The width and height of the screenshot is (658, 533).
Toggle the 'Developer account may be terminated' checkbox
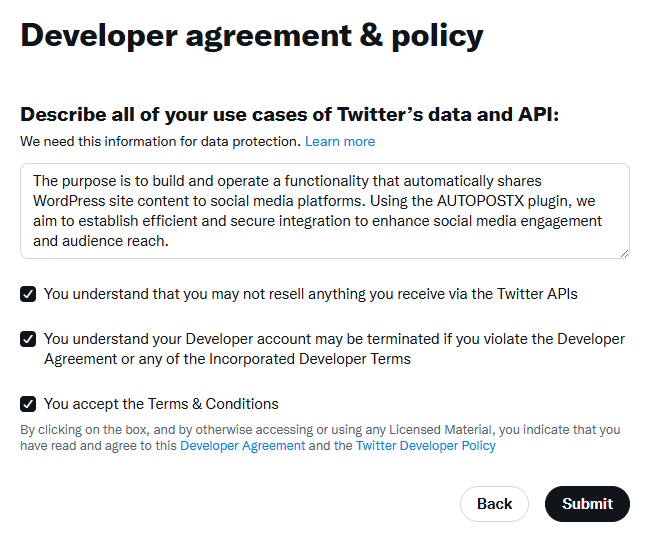28,339
